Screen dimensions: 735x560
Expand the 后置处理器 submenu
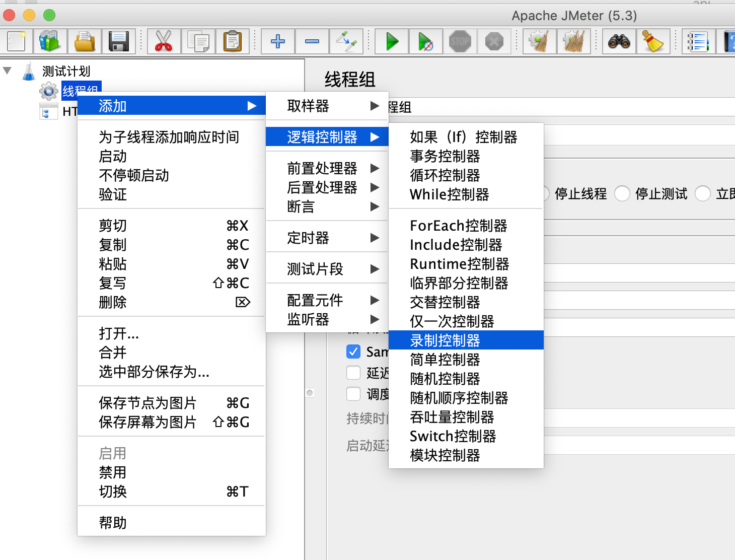coord(327,187)
